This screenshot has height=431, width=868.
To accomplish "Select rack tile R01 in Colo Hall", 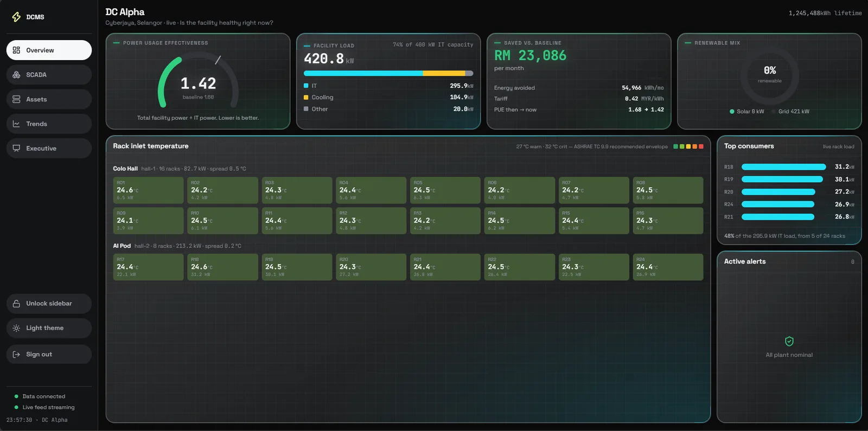I will coord(148,190).
